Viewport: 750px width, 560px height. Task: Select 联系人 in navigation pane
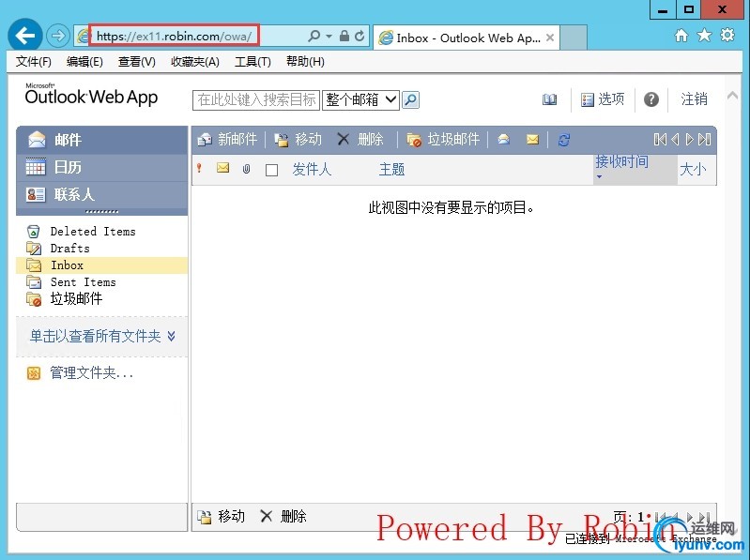(102, 194)
